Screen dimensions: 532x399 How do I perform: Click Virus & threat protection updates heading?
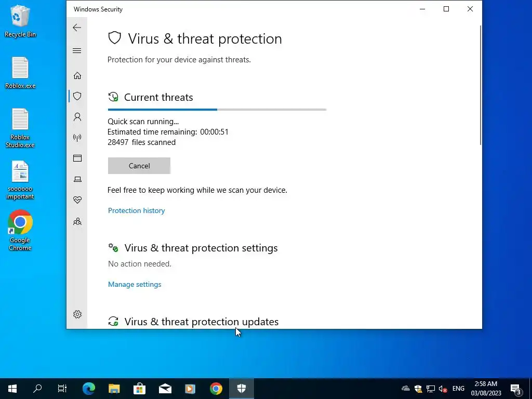point(201,322)
